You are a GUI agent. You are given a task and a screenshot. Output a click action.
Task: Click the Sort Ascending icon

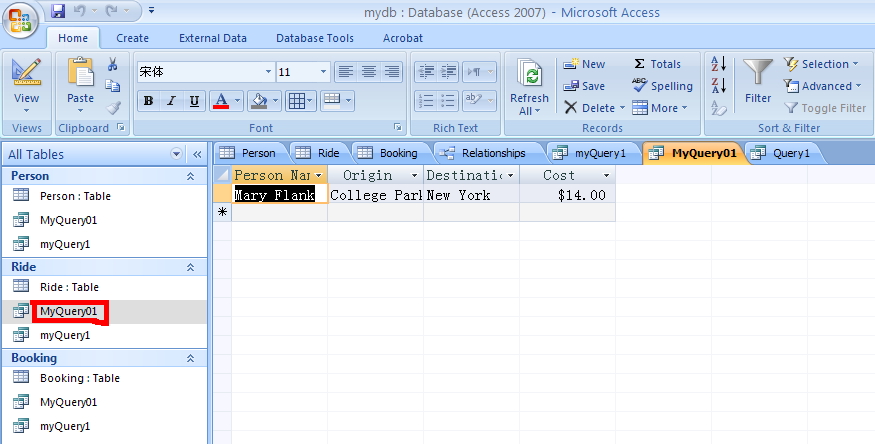[718, 64]
